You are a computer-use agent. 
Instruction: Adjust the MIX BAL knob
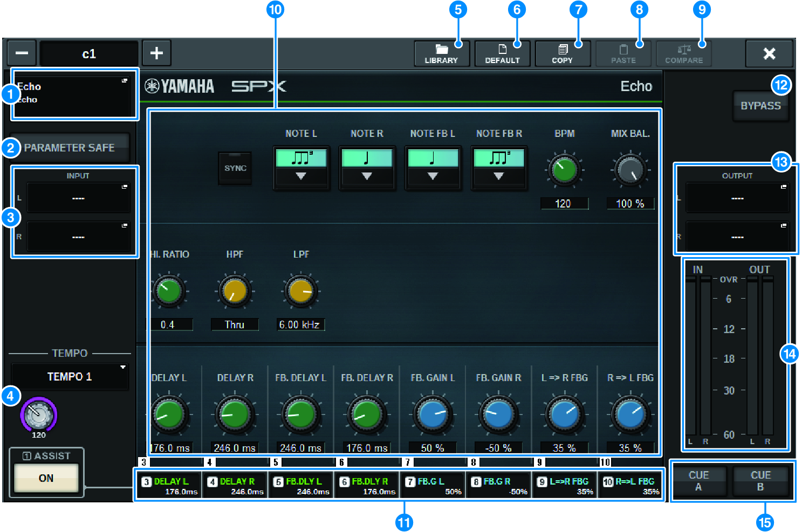point(630,169)
